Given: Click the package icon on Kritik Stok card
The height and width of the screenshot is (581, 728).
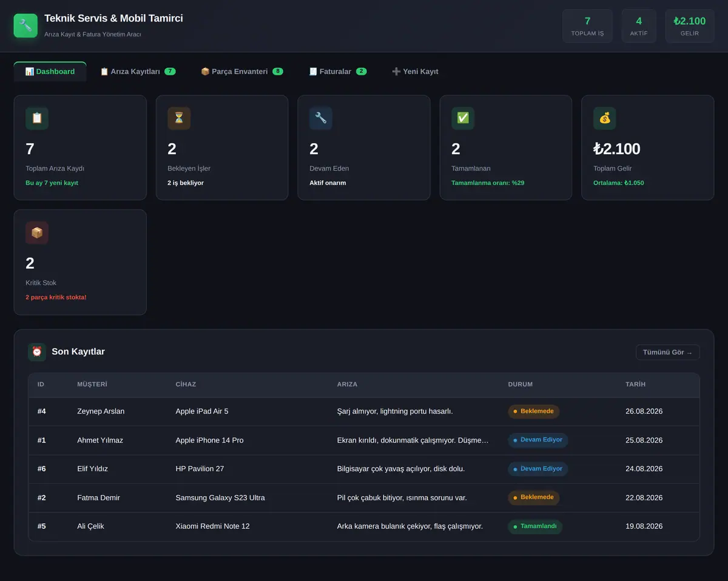Looking at the screenshot, I should point(37,233).
